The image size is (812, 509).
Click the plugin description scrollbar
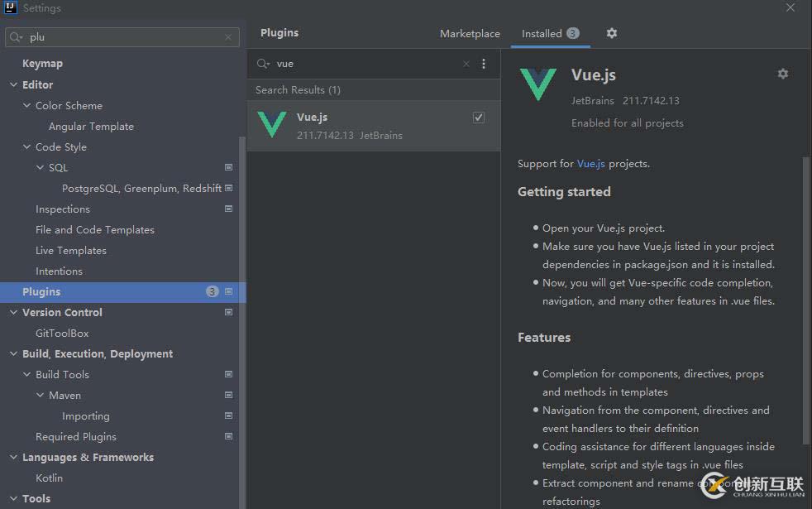[x=805, y=300]
